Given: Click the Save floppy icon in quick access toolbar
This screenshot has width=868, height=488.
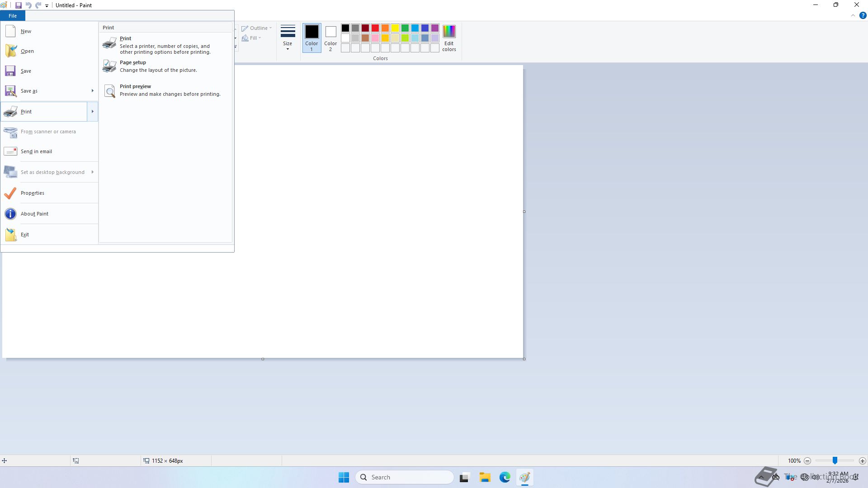Looking at the screenshot, I should (19, 5).
